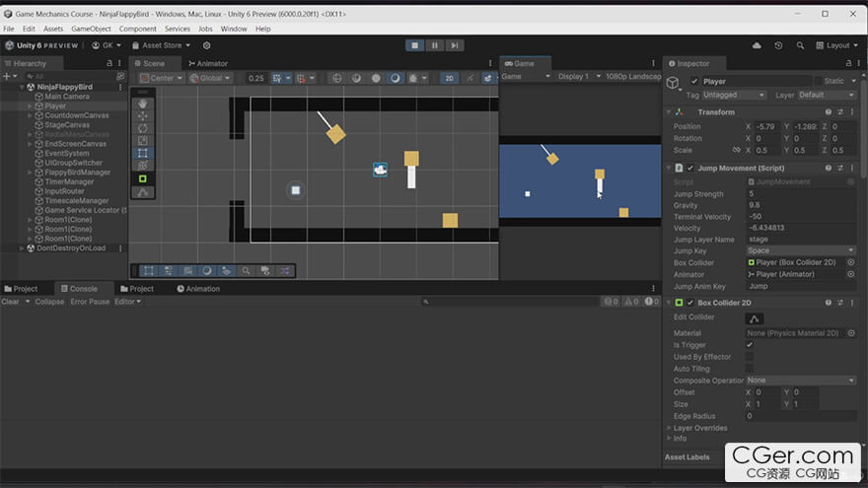Open object picker for Animator field
The width and height of the screenshot is (868, 488).
pyautogui.click(x=851, y=274)
